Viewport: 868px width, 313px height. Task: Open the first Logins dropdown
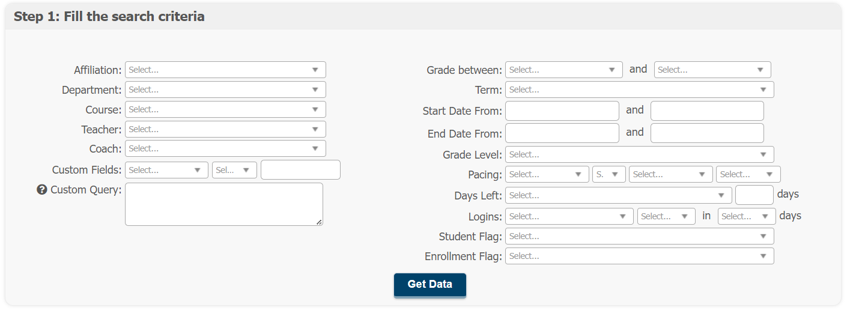click(x=569, y=216)
